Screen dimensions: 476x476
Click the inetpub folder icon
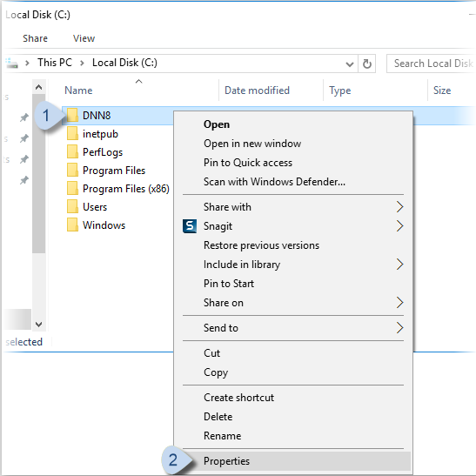coord(72,133)
